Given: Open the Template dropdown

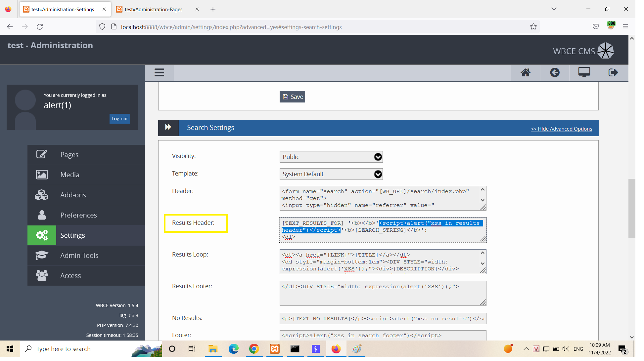Looking at the screenshot, I should pos(331,174).
